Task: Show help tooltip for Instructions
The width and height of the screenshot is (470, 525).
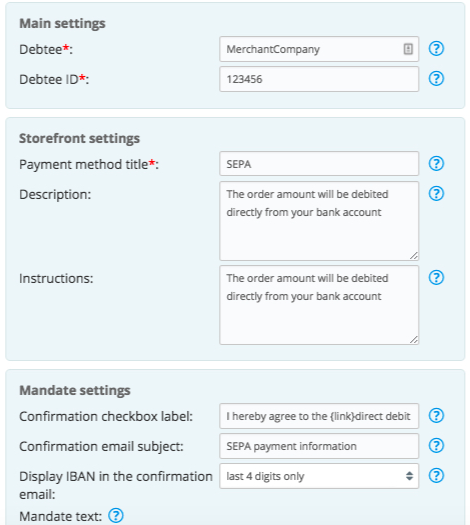Action: (436, 278)
